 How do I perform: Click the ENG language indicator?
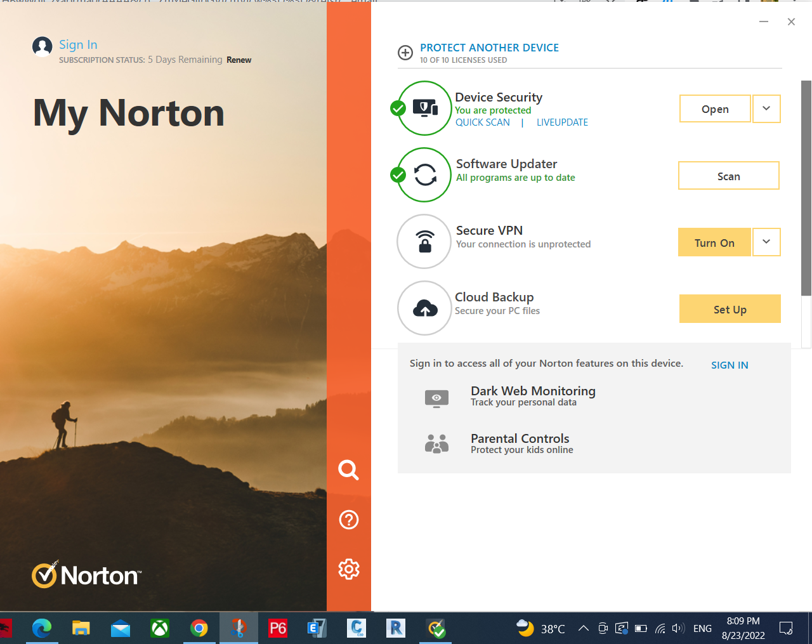(702, 629)
